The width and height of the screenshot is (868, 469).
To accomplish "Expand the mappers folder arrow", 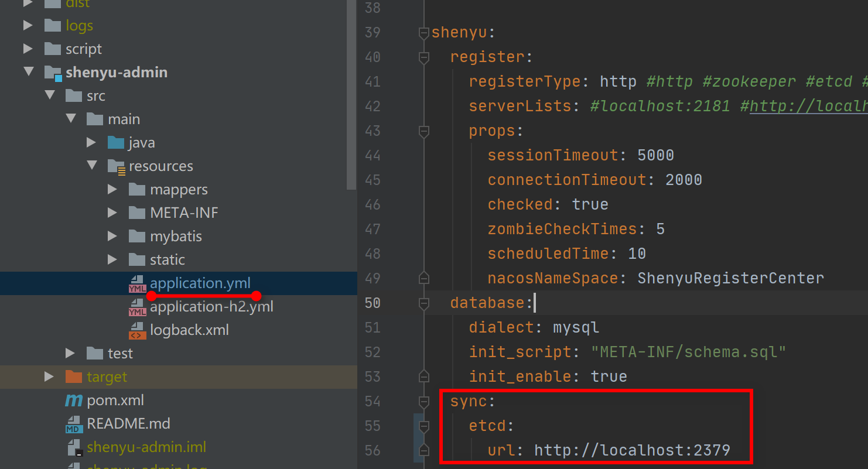I will tap(112, 189).
